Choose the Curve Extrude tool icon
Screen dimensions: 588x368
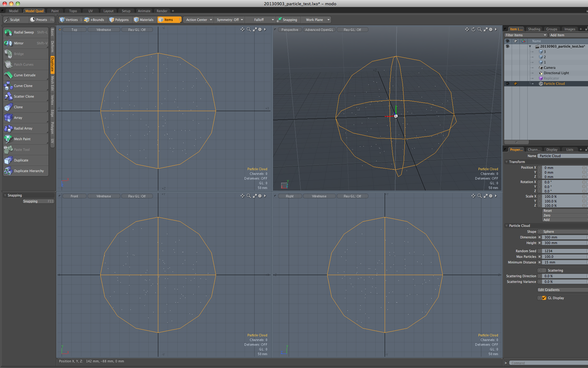click(8, 75)
